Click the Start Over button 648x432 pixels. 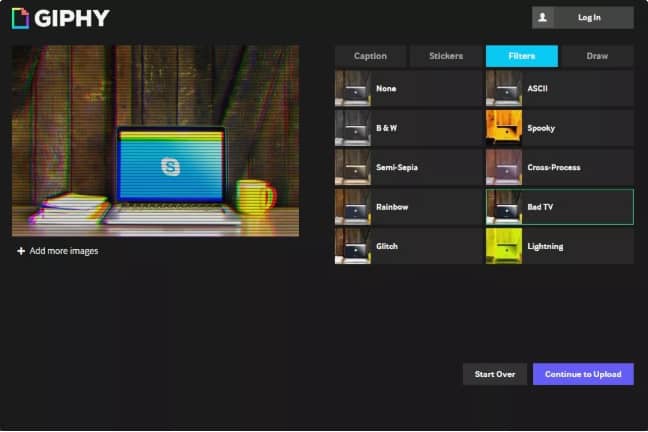coord(495,374)
